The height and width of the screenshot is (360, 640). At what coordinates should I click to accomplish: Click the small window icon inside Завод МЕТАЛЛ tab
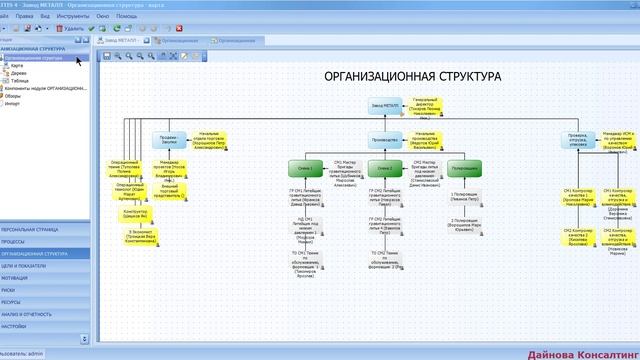[147, 40]
